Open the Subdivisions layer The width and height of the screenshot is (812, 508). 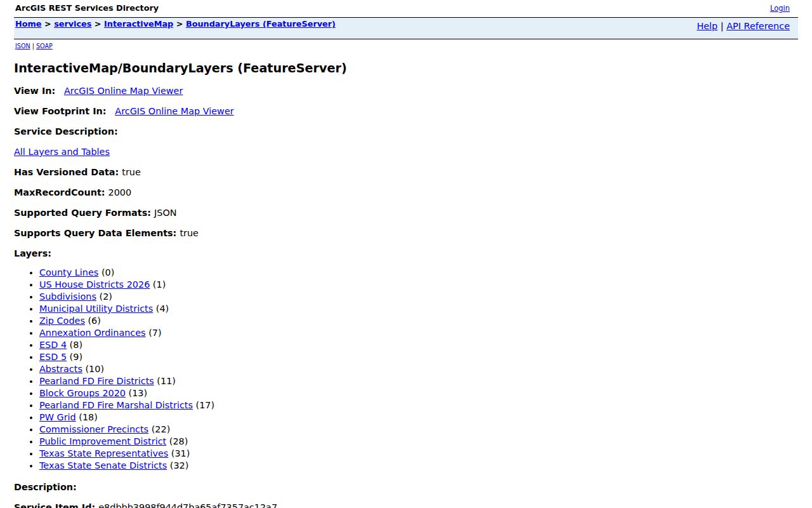68,297
